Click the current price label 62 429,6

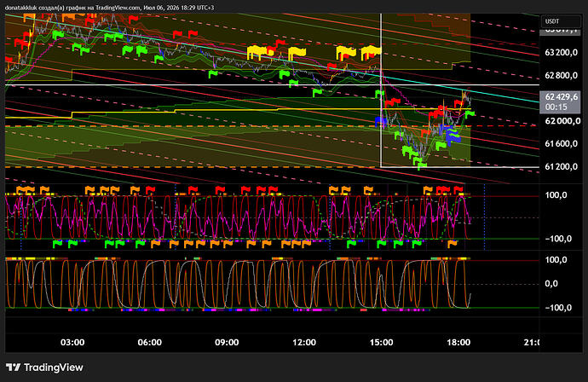pyautogui.click(x=561, y=97)
